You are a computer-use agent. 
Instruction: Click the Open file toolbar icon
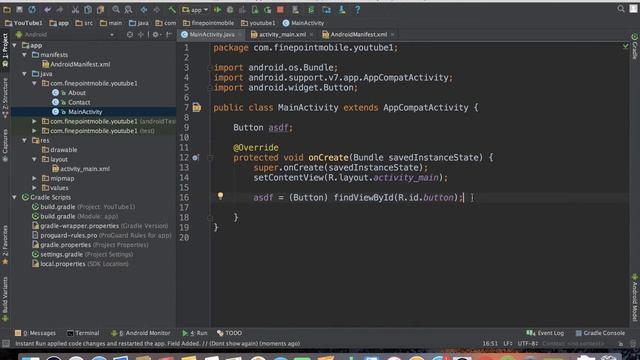click(7, 9)
